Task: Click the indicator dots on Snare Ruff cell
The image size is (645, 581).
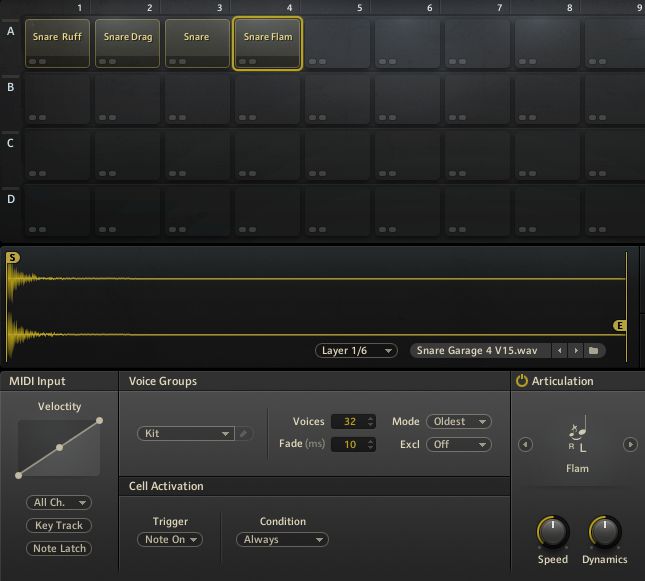Action: [37, 62]
